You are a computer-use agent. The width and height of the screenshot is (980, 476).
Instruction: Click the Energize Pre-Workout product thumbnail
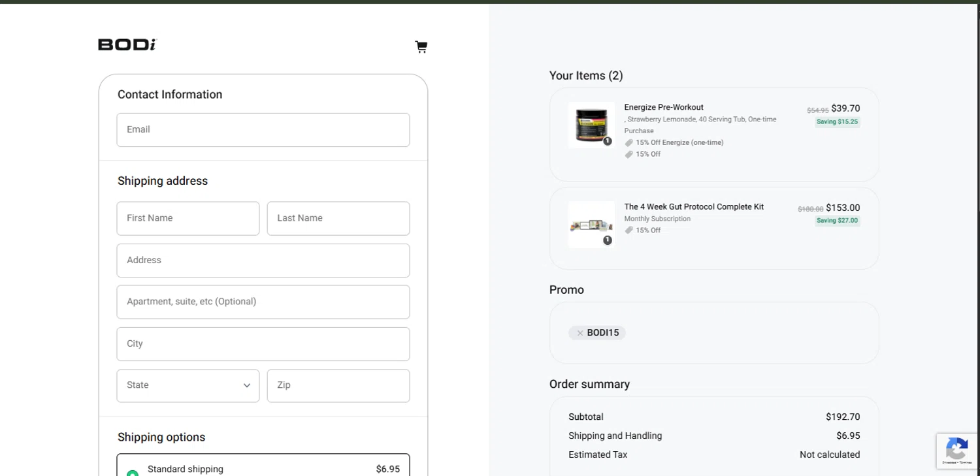(591, 125)
